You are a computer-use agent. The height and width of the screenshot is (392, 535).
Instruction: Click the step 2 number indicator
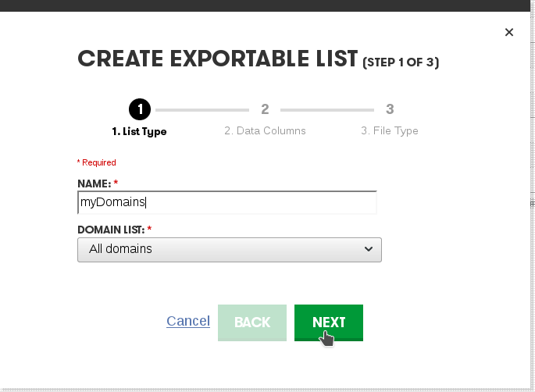click(265, 109)
